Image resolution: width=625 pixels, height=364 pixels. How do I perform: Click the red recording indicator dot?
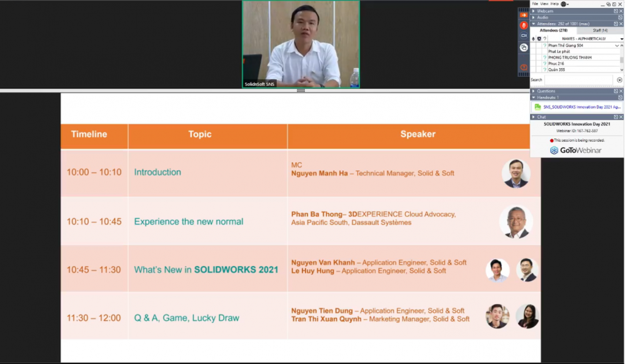[x=552, y=140]
